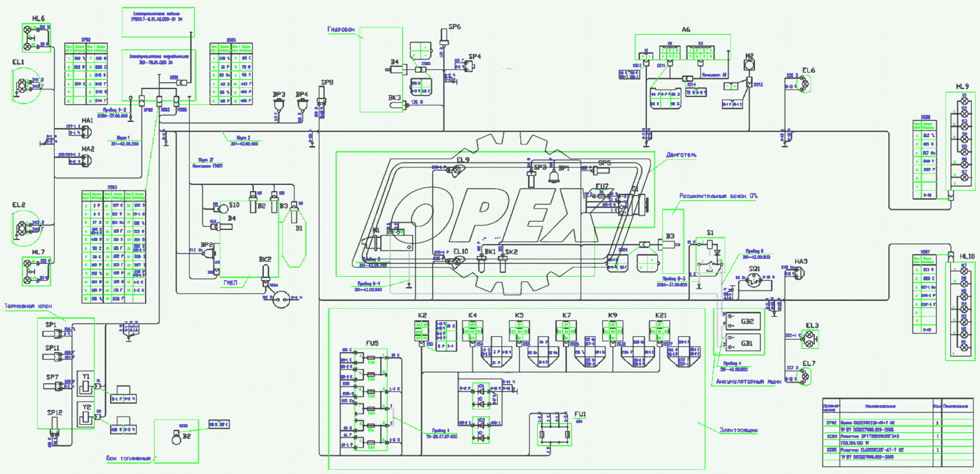Click the SP4 sensor symbol
980x474 pixels.
(x=469, y=66)
